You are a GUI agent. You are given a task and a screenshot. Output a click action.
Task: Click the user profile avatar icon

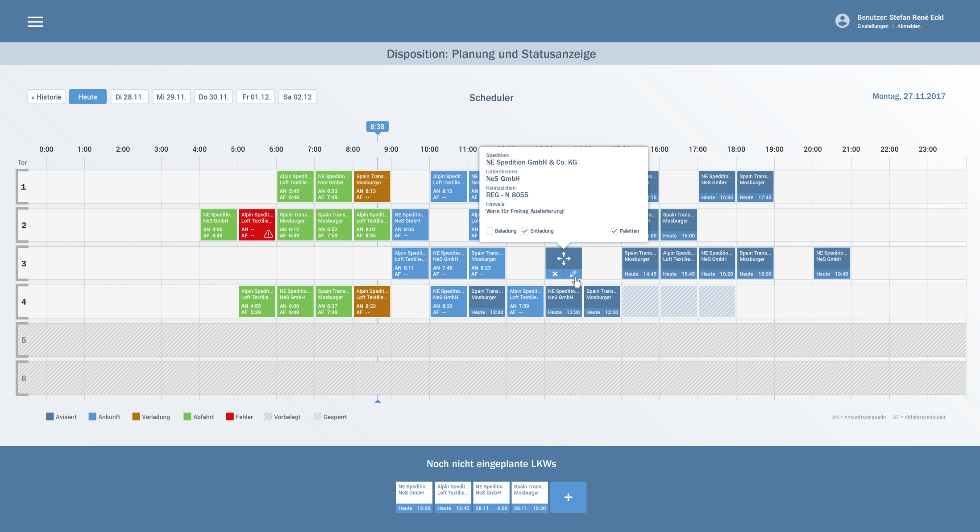point(842,21)
